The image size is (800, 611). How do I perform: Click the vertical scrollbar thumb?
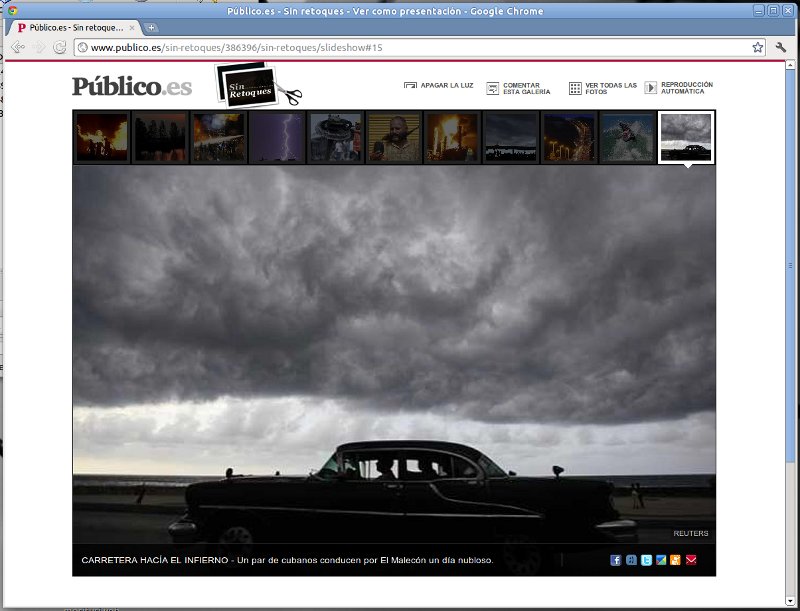pos(790,265)
